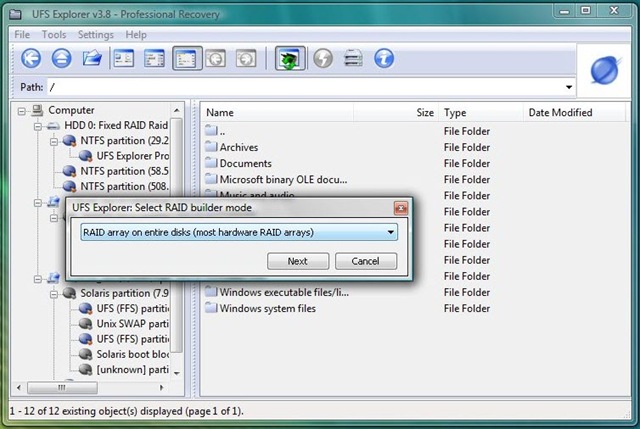Click the Solaris boot block's gray icon
Viewport: 640px width, 429px height.
point(85,354)
